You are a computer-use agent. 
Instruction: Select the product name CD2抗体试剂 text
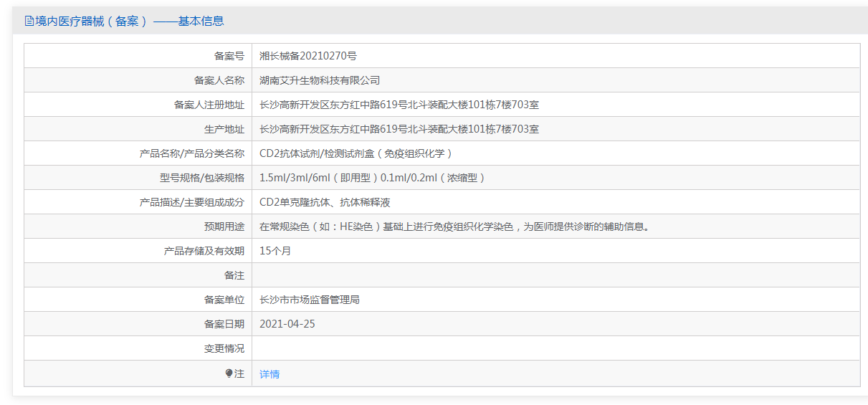[x=290, y=153]
